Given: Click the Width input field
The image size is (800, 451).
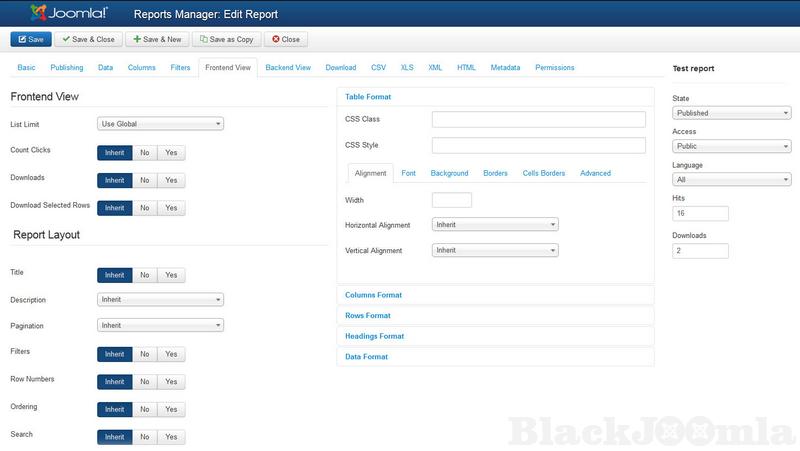Looking at the screenshot, I should coord(451,200).
